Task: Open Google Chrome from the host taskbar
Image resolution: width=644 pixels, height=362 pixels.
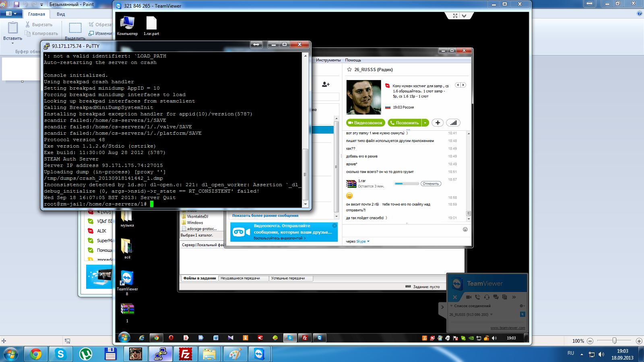Action: (x=35, y=354)
